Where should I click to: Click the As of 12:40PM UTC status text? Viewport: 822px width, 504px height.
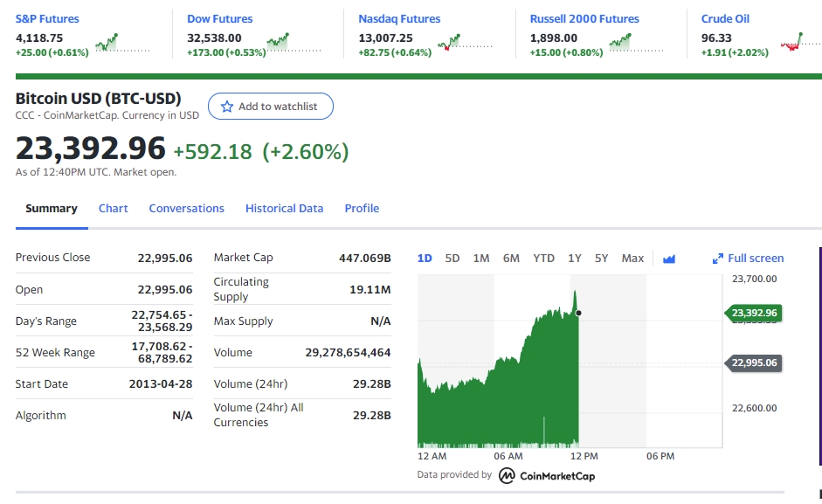click(96, 172)
